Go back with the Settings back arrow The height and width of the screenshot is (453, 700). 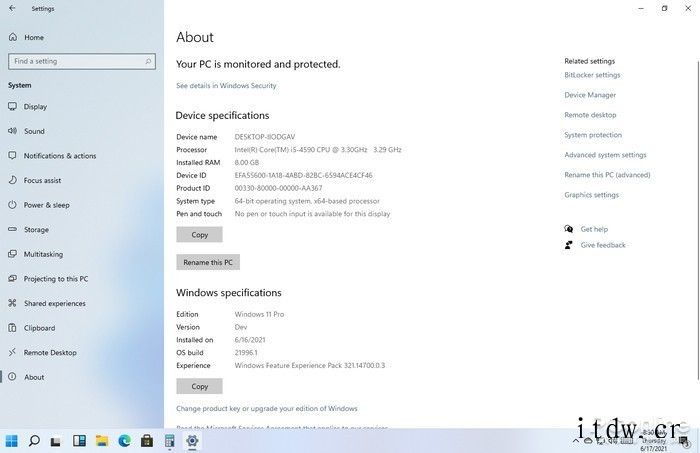pyautogui.click(x=12, y=8)
